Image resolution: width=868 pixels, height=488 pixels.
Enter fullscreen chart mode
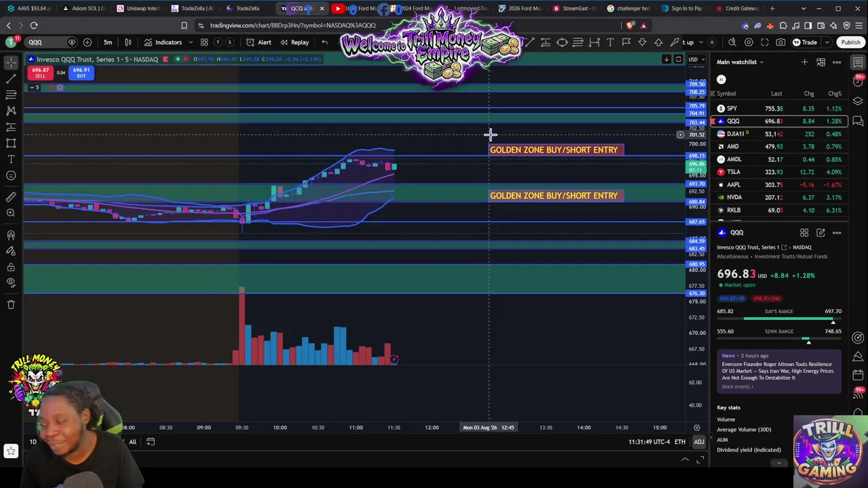pyautogui.click(x=765, y=42)
